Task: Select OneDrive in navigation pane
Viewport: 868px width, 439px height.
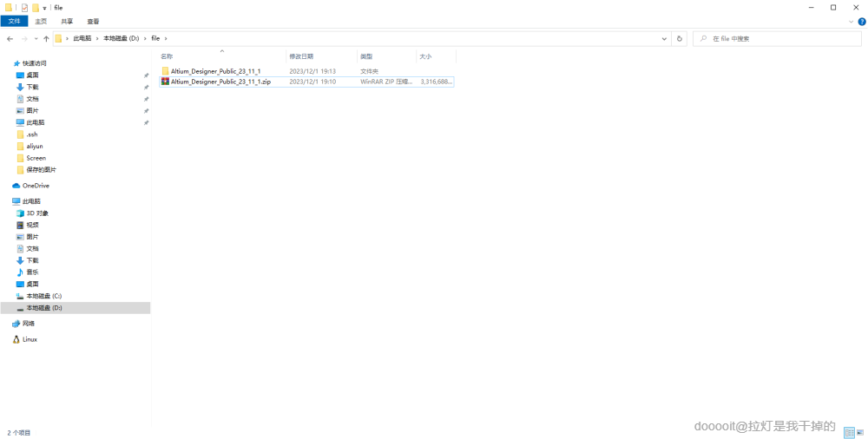Action: click(x=36, y=186)
